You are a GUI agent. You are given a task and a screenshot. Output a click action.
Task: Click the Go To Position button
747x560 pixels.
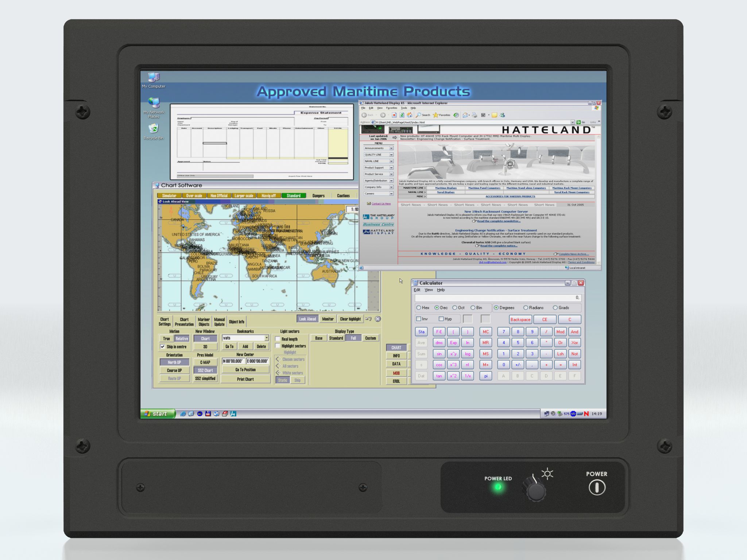[x=245, y=370]
